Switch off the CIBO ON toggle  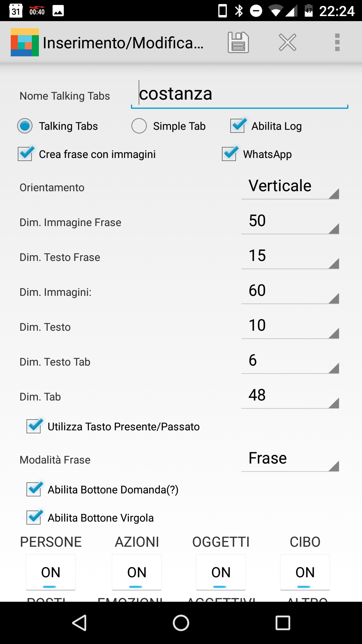(x=305, y=572)
